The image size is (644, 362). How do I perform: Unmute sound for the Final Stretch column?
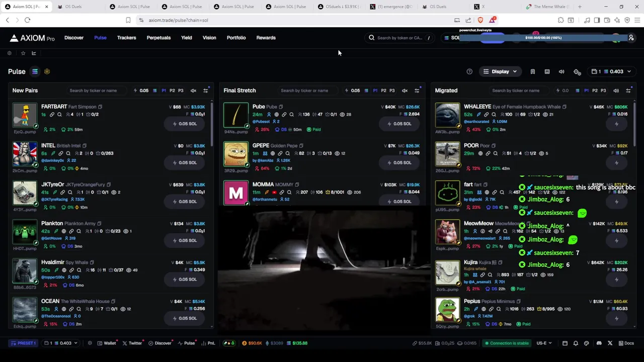click(405, 90)
